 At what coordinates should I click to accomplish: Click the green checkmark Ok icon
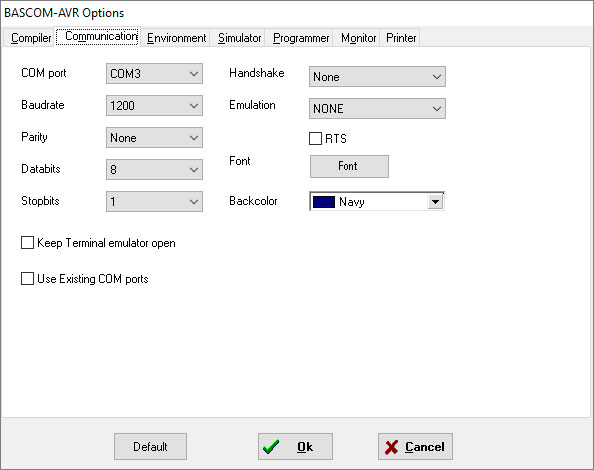[x=271, y=447]
